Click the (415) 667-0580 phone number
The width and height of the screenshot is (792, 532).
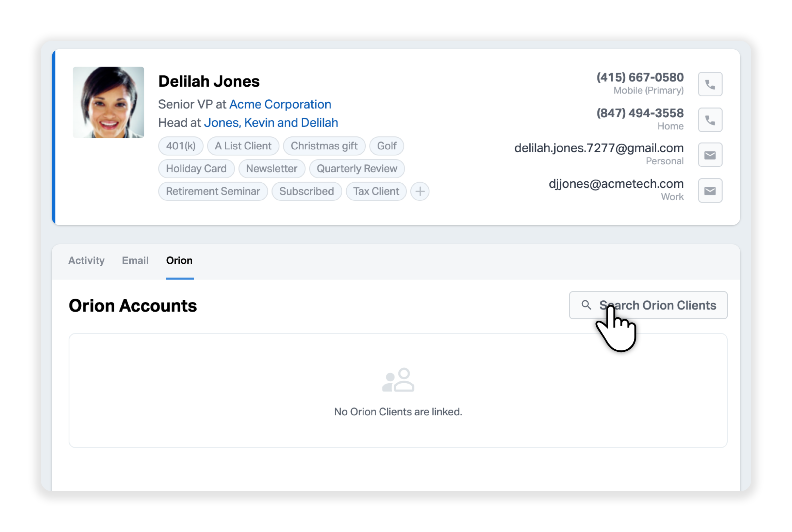pos(640,78)
